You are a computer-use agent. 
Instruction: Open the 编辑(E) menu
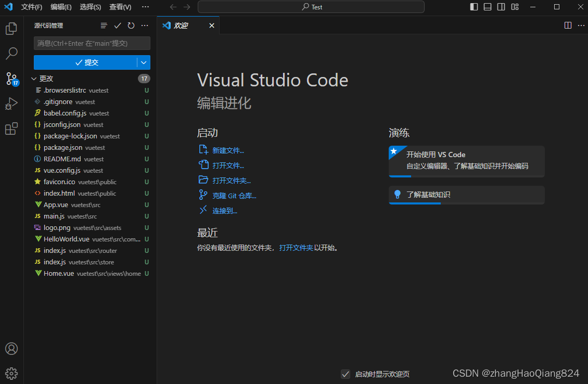click(61, 7)
